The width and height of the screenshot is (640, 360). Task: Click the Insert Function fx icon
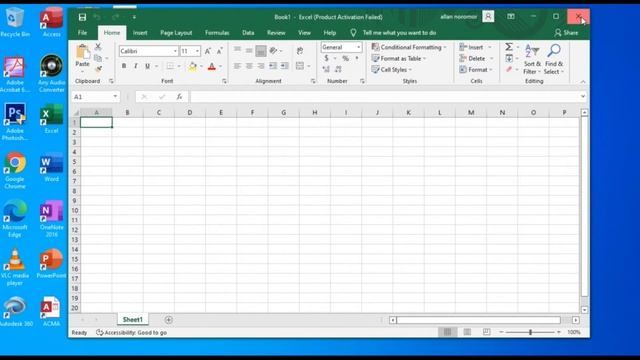[x=179, y=97]
